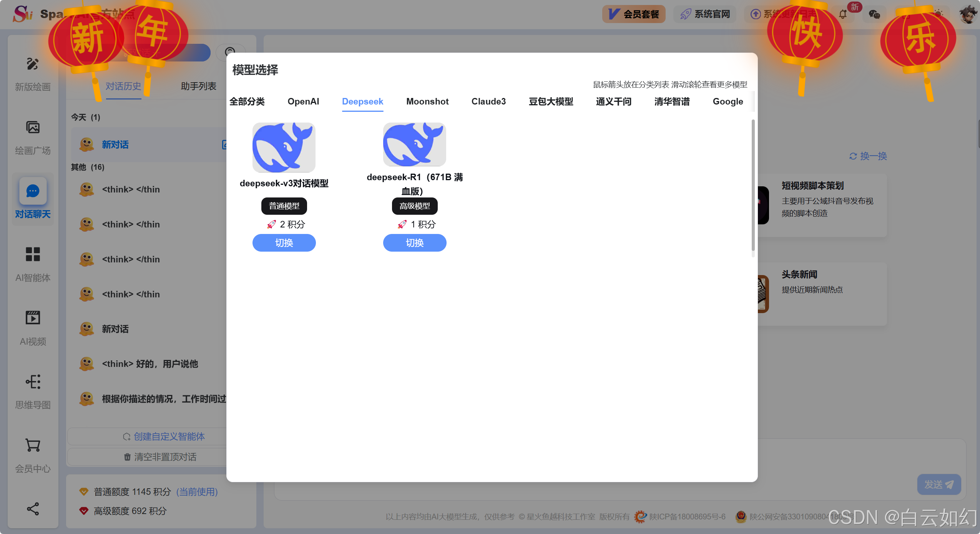The image size is (980, 534).
Task: Click 切换 under deepseek-R1 model
Action: [415, 243]
